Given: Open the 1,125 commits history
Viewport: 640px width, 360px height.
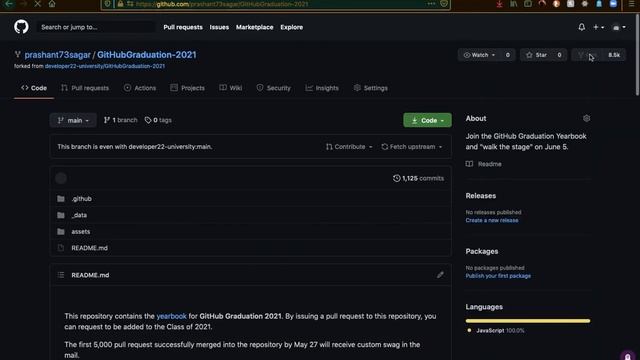Looking at the screenshot, I should (418, 178).
